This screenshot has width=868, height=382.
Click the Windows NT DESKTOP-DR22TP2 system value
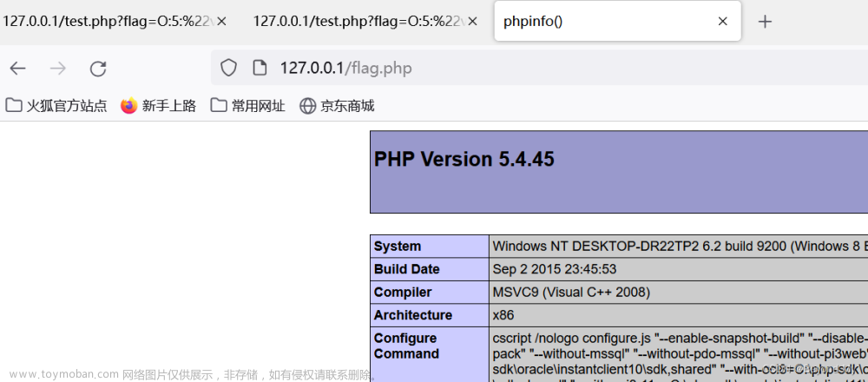(x=681, y=247)
